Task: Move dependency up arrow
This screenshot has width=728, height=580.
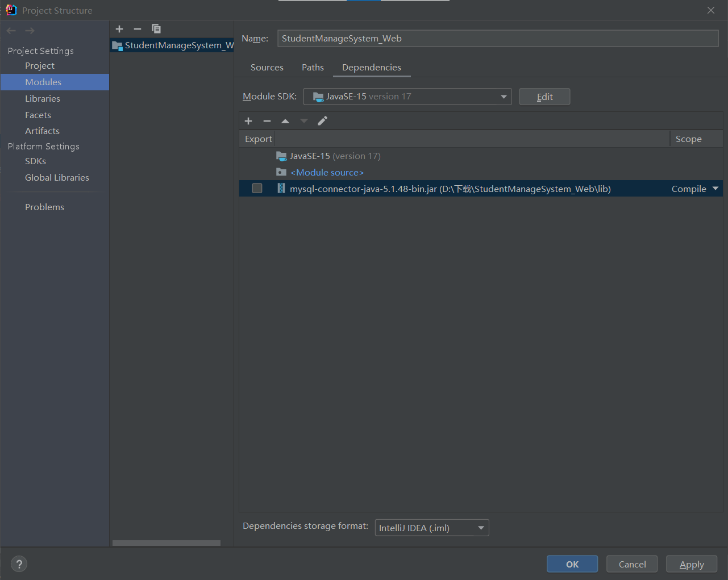Action: tap(285, 121)
